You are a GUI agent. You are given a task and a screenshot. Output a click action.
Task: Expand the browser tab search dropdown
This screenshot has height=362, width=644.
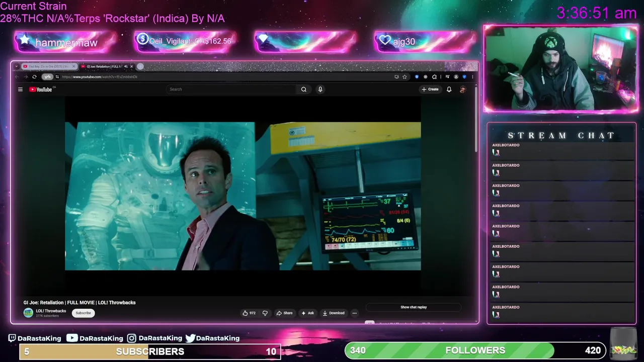[17, 66]
